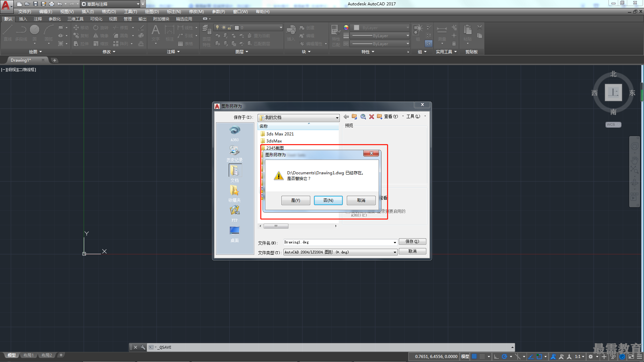Go to 桌面 desktop in the sidebar

pyautogui.click(x=234, y=234)
